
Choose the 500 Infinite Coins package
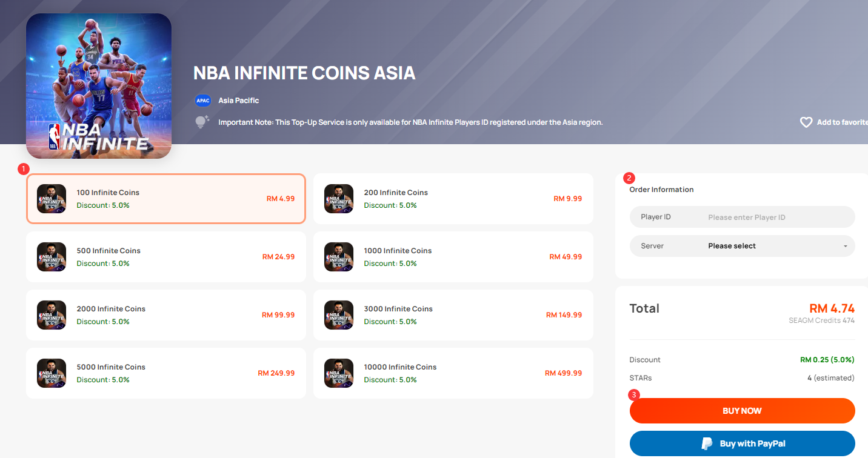click(166, 257)
